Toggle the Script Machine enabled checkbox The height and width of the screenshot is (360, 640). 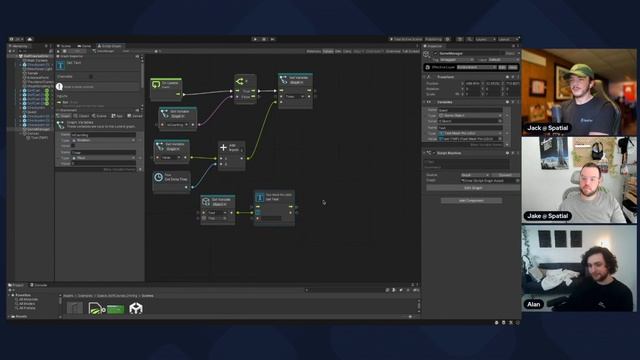coord(434,153)
